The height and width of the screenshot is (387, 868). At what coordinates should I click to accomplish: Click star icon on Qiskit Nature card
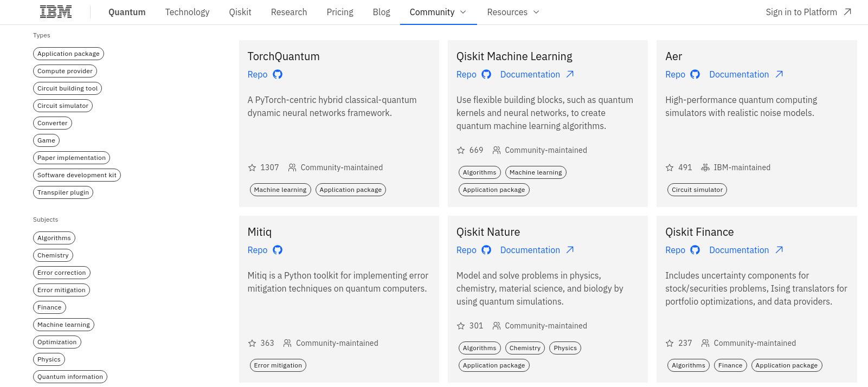tap(461, 326)
